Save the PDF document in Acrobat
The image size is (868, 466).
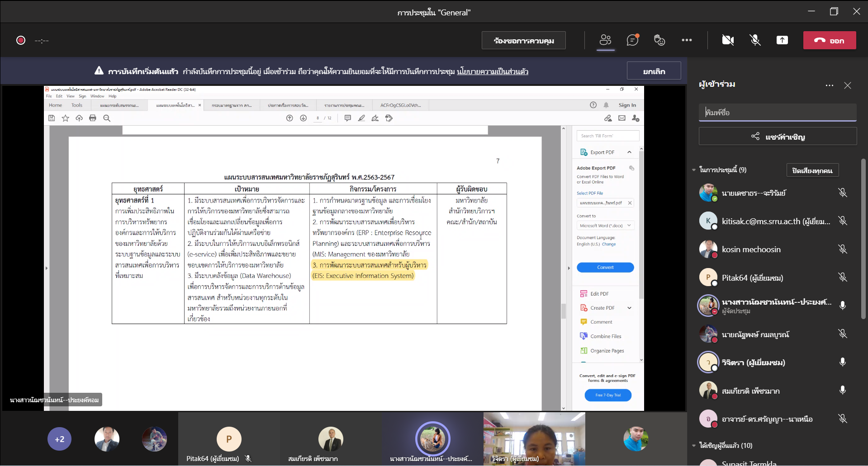(x=51, y=118)
